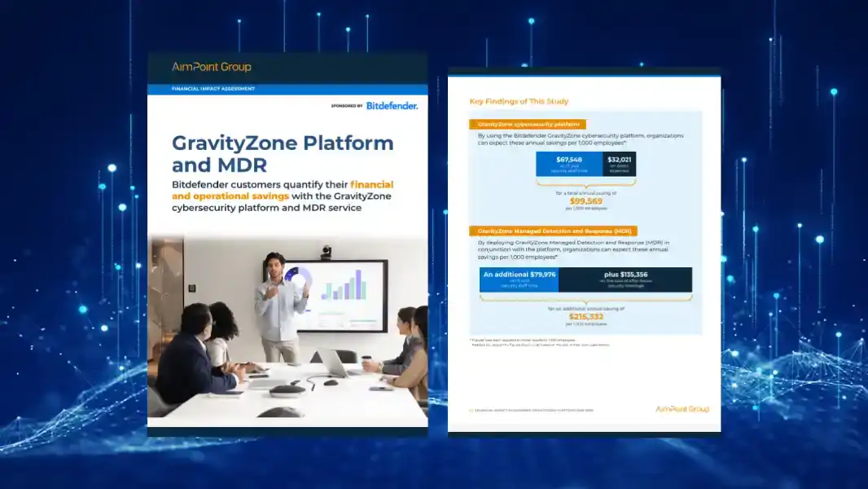Select the orange 'financial and operational savings' text
Screen dimensions: 868x489
click(x=283, y=190)
